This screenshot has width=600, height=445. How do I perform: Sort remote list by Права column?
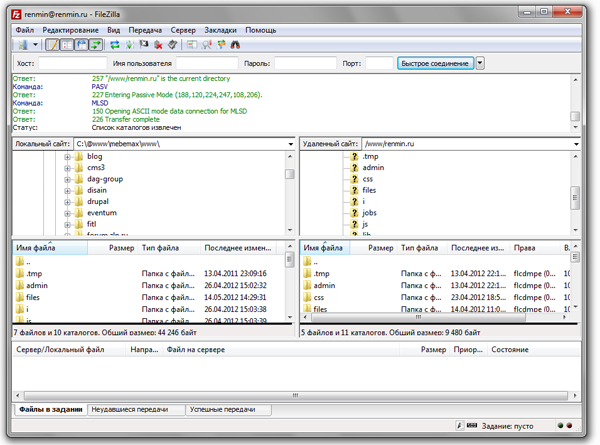tap(535, 248)
